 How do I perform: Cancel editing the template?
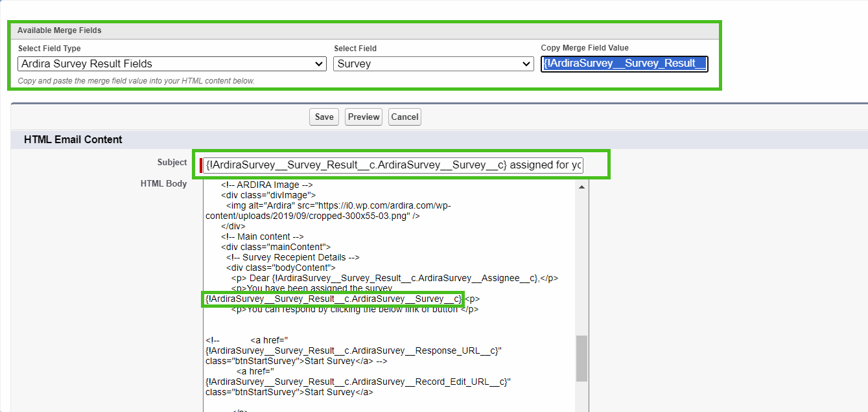405,117
